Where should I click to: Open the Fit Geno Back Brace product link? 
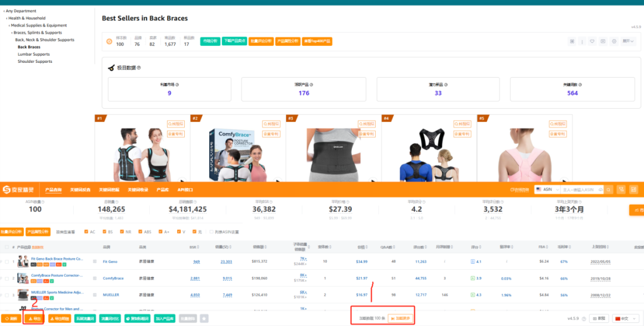tap(57, 259)
